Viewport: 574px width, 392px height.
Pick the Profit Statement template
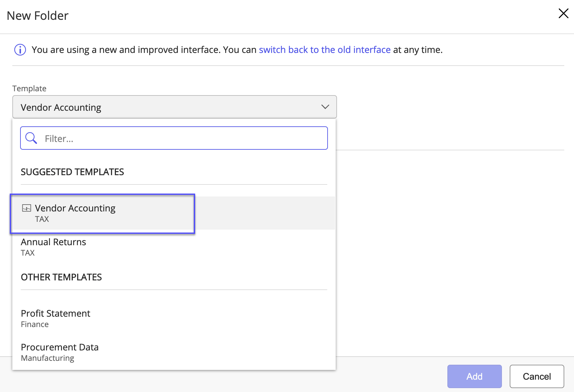[x=56, y=314]
